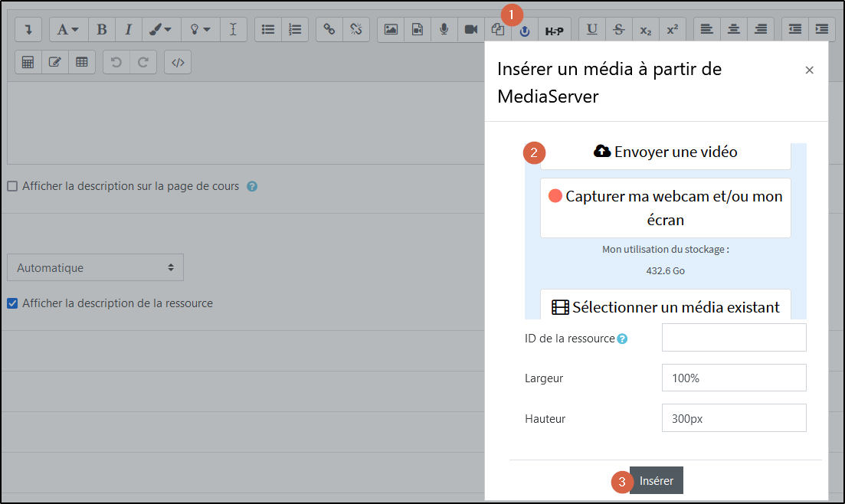Image resolution: width=845 pixels, height=504 pixels.
Task: Click the HTML source code icon
Action: point(177,62)
